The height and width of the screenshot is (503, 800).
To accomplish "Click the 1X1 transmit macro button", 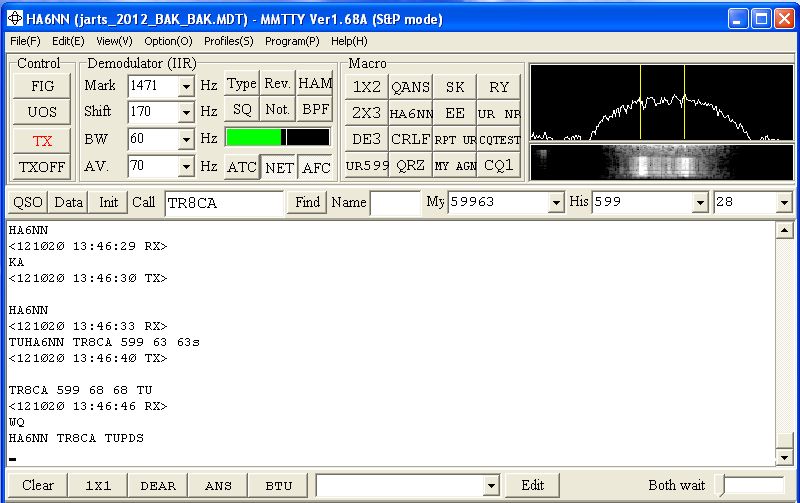I will pyautogui.click(x=98, y=485).
